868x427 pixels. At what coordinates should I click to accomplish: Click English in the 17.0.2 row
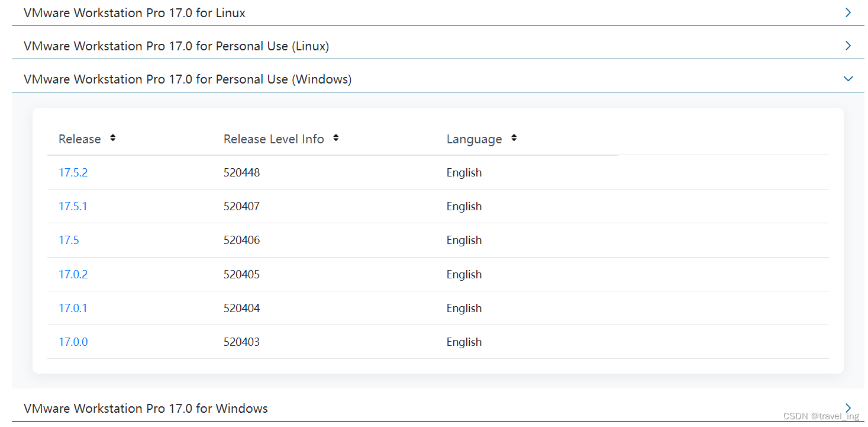click(464, 274)
